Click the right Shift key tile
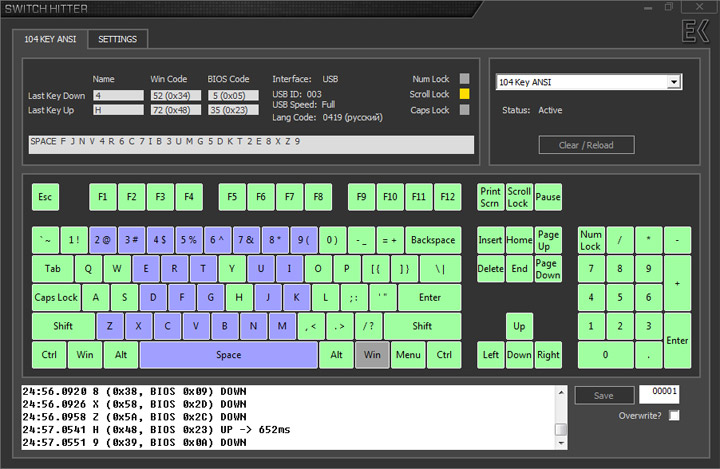 (422, 326)
